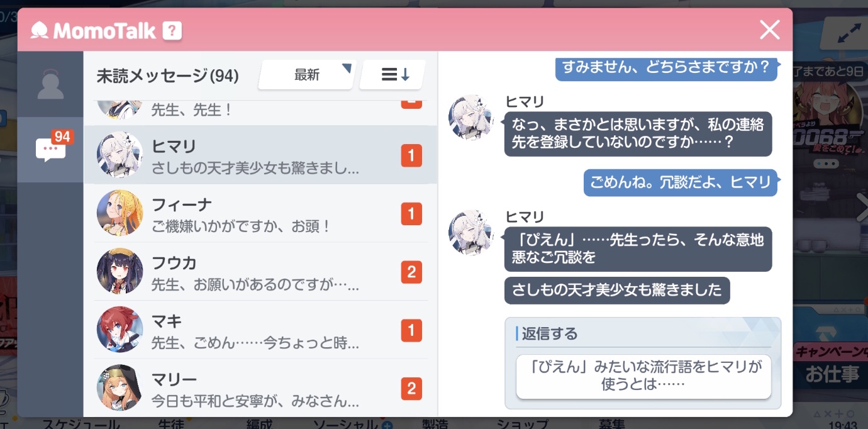Image resolution: width=868 pixels, height=429 pixels.
Task: Close the MomoTalk window with X
Action: click(x=769, y=30)
